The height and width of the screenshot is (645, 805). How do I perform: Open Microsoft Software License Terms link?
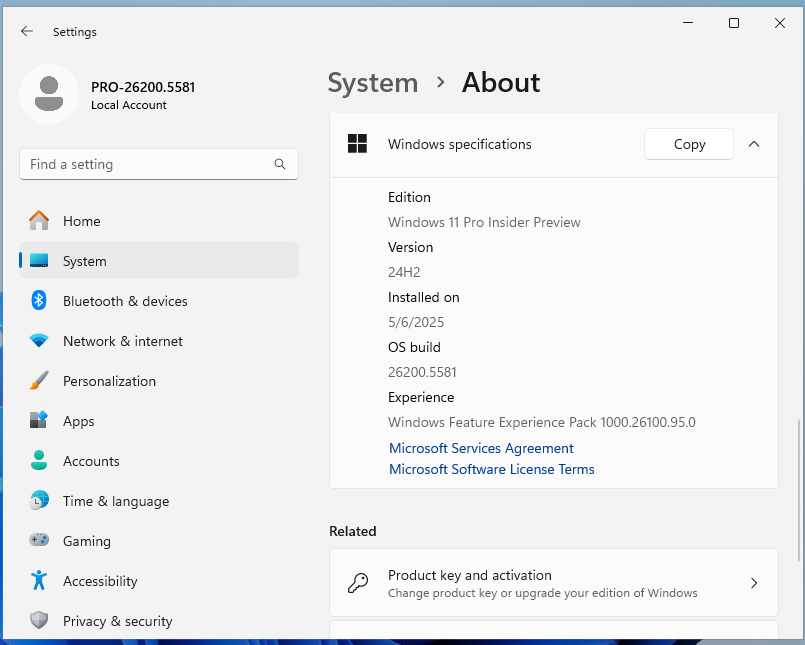(491, 469)
